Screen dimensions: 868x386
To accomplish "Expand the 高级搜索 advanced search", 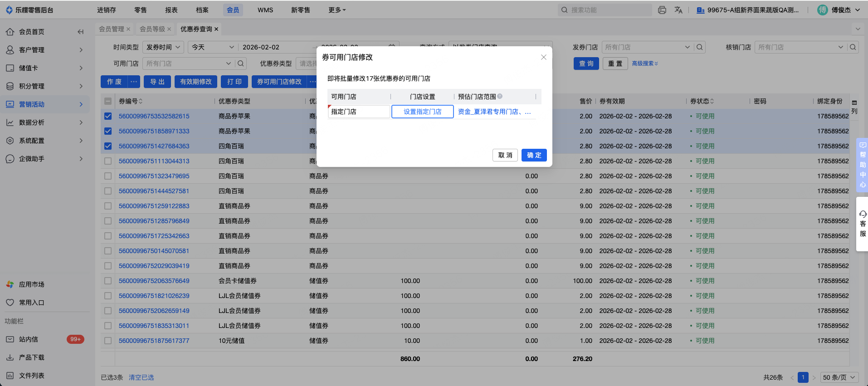I will click(x=645, y=64).
